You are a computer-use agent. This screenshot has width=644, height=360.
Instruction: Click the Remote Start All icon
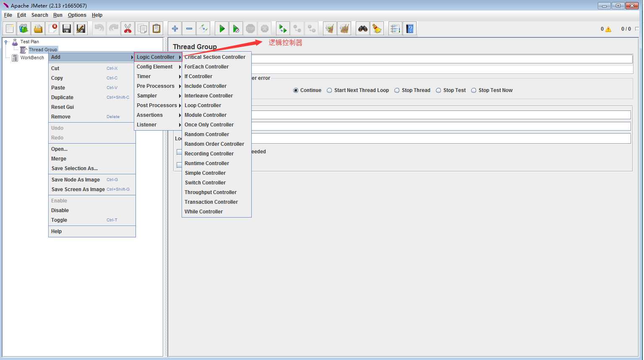point(283,29)
